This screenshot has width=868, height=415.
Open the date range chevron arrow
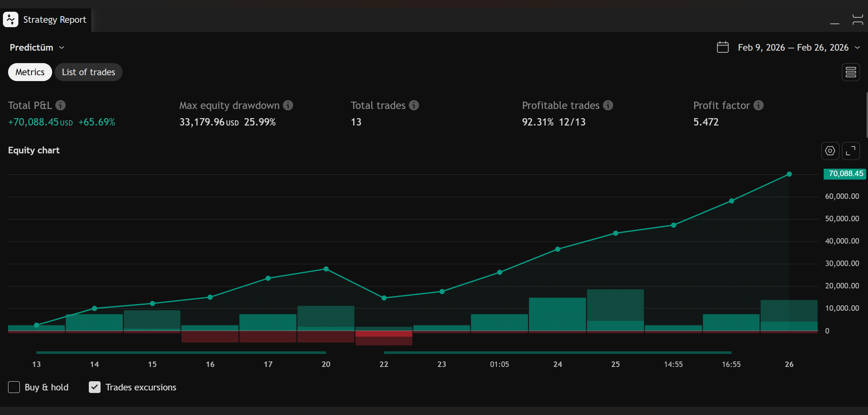[858, 47]
